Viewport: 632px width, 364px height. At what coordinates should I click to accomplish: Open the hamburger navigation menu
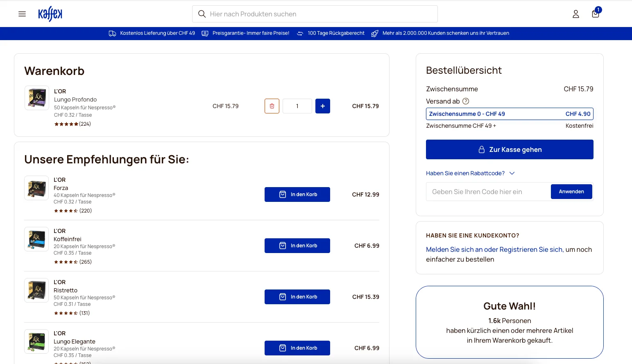coord(22,14)
